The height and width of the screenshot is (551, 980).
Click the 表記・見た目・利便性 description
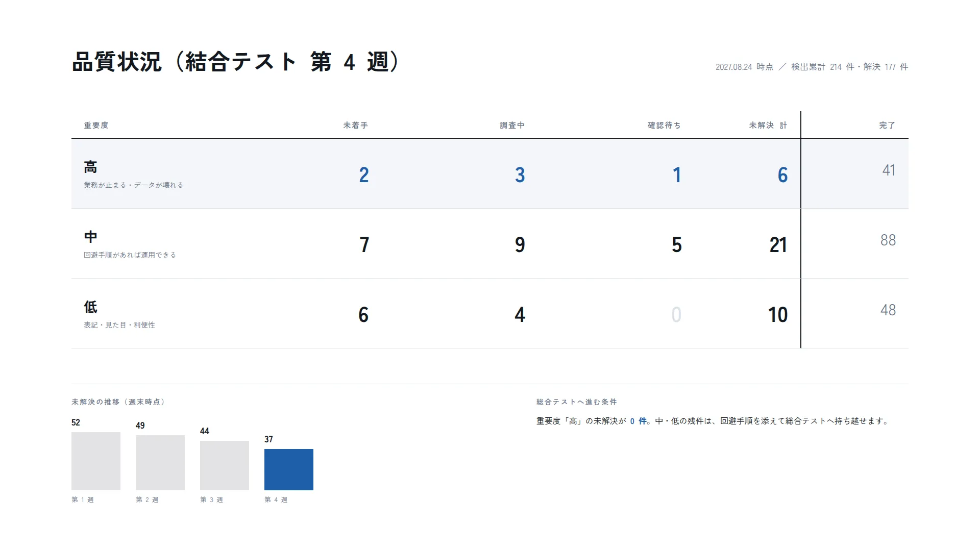(x=119, y=324)
